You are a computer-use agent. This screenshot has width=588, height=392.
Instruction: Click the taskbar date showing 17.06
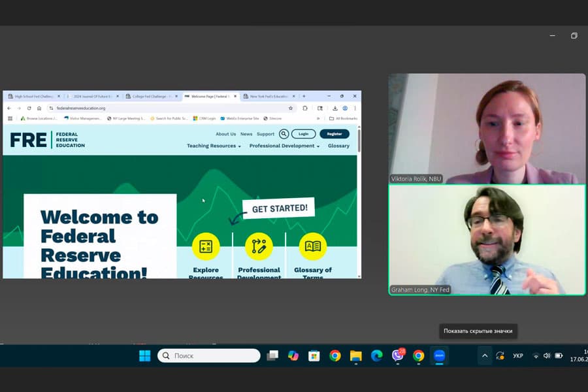(579, 359)
